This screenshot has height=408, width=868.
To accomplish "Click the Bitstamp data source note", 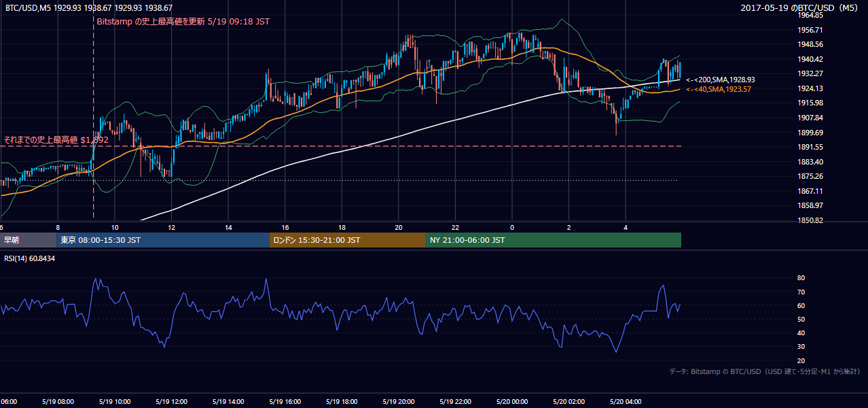I will 765,371.
